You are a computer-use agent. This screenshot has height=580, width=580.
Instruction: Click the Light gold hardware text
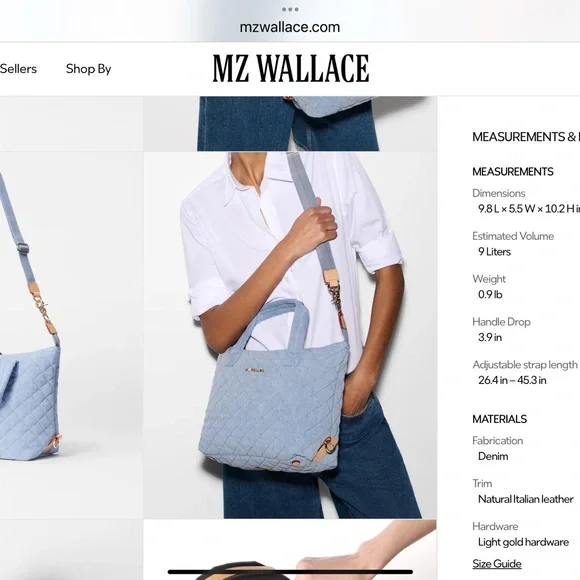[x=523, y=542]
